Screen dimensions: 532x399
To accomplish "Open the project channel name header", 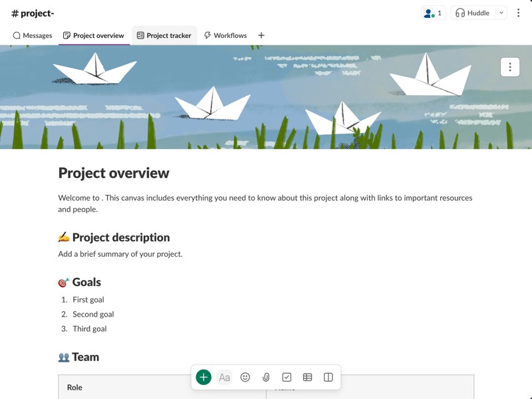I will [33, 13].
